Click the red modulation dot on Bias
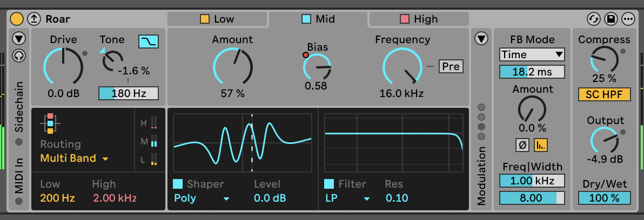The image size is (644, 220). pyautogui.click(x=306, y=55)
